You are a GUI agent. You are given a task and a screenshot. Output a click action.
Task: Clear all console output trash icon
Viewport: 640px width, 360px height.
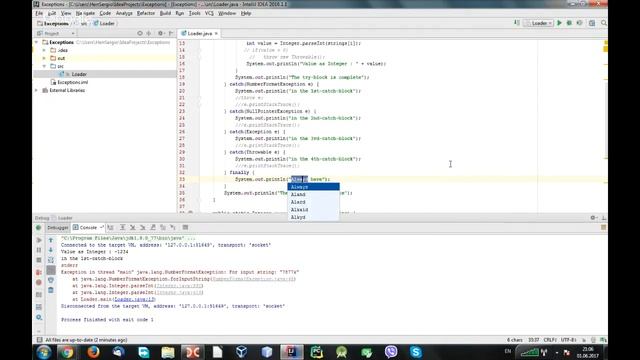point(51,290)
